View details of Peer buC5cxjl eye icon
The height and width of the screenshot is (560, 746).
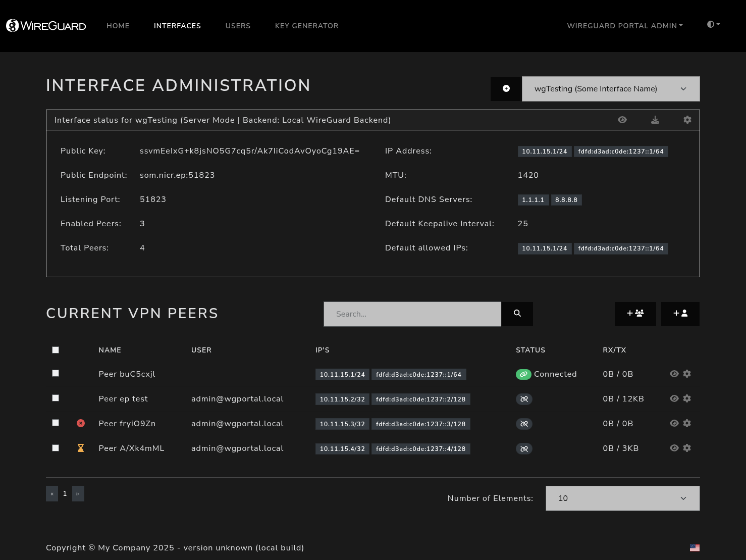coord(674,374)
